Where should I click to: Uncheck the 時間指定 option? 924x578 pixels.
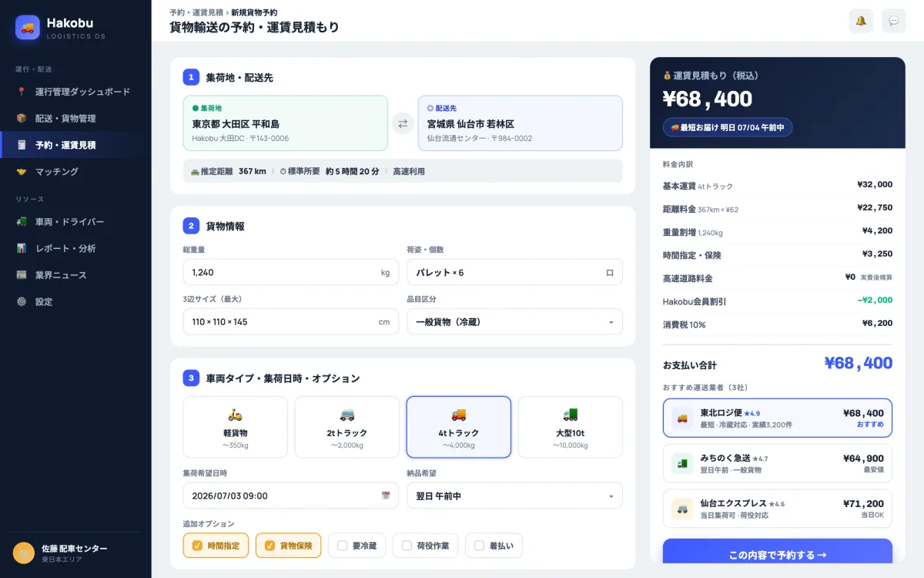(216, 546)
